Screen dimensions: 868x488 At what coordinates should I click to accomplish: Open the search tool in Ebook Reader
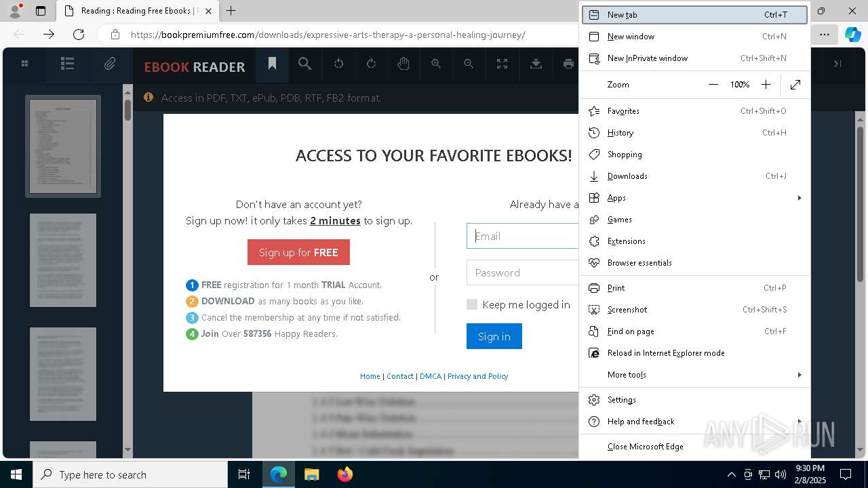[x=304, y=64]
